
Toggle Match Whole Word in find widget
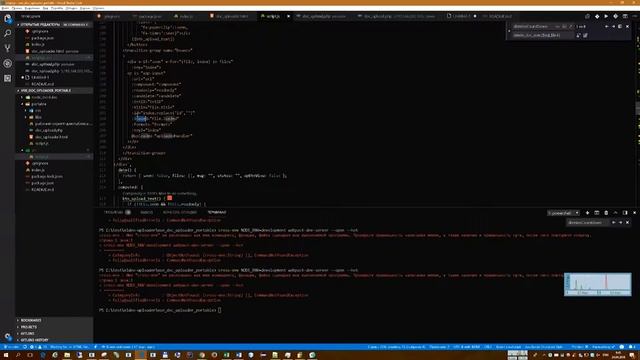[564, 27]
